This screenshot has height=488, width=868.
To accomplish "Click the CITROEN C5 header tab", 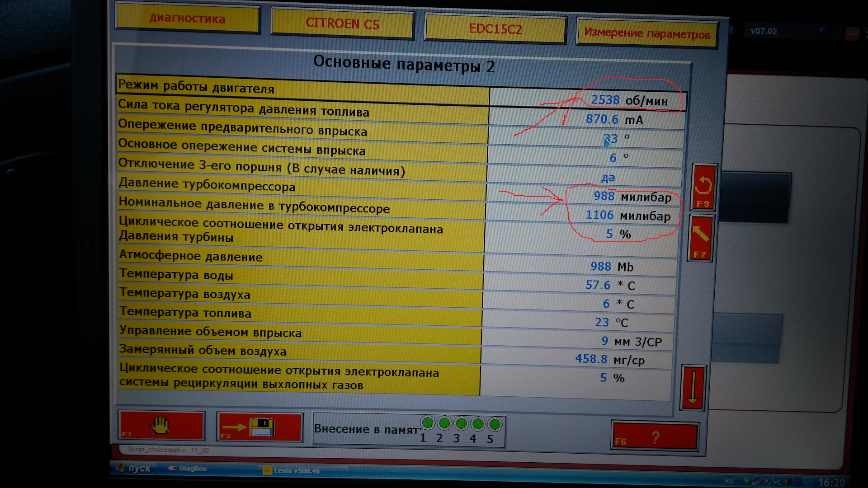I will [342, 23].
